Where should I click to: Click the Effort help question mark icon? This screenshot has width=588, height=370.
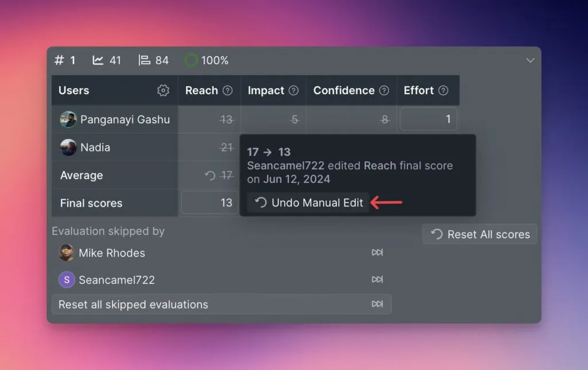pos(443,91)
